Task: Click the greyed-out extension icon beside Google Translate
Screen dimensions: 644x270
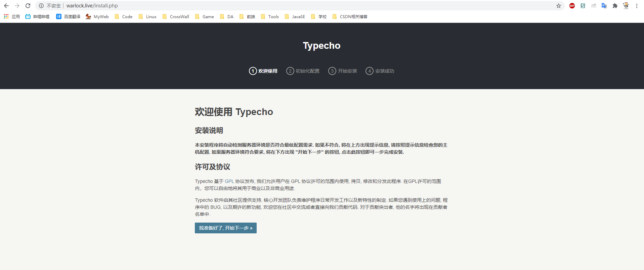Action: point(594,6)
